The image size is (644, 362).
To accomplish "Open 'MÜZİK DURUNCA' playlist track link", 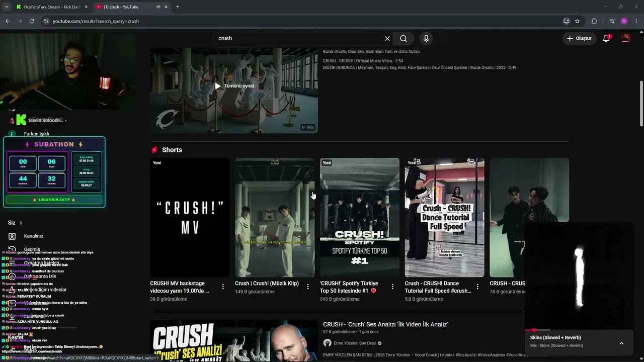I will pos(420,67).
